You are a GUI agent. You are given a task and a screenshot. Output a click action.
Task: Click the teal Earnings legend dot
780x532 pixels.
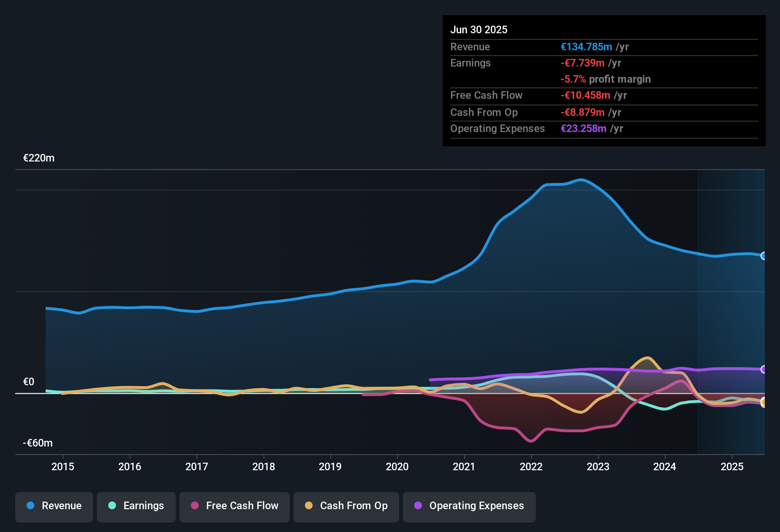(112, 505)
